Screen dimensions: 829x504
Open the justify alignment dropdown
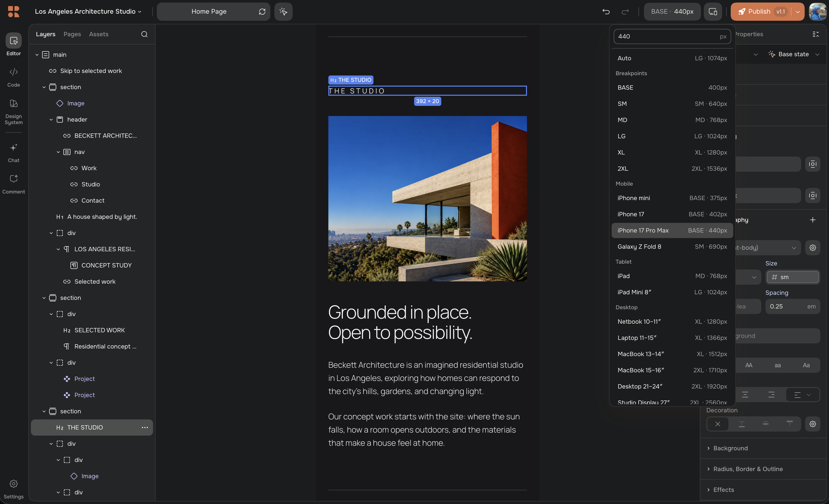pos(802,394)
